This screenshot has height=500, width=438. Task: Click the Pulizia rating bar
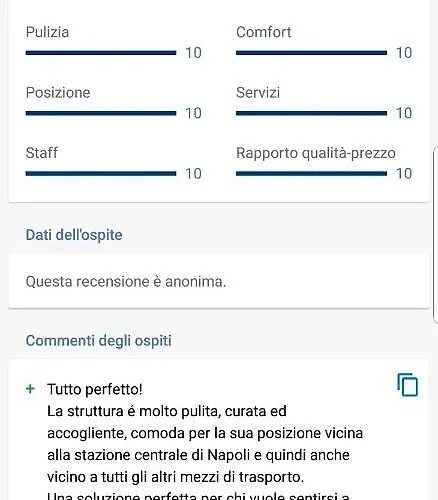tap(101, 53)
